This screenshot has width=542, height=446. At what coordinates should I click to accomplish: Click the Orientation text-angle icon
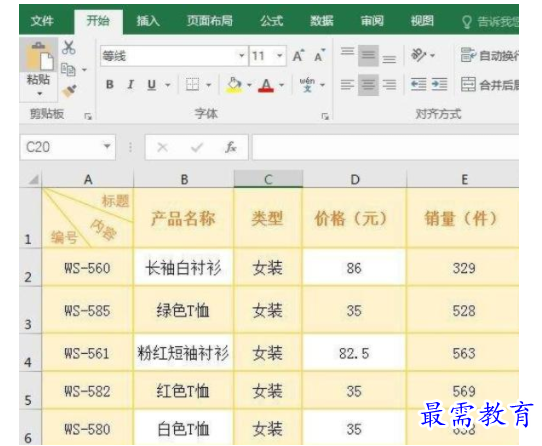click(419, 55)
